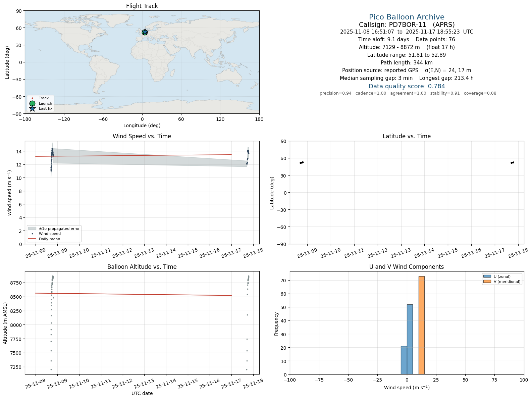Screen dimensions: 532x399
Task: Click the orange V histogram bar
Action: pos(421,325)
